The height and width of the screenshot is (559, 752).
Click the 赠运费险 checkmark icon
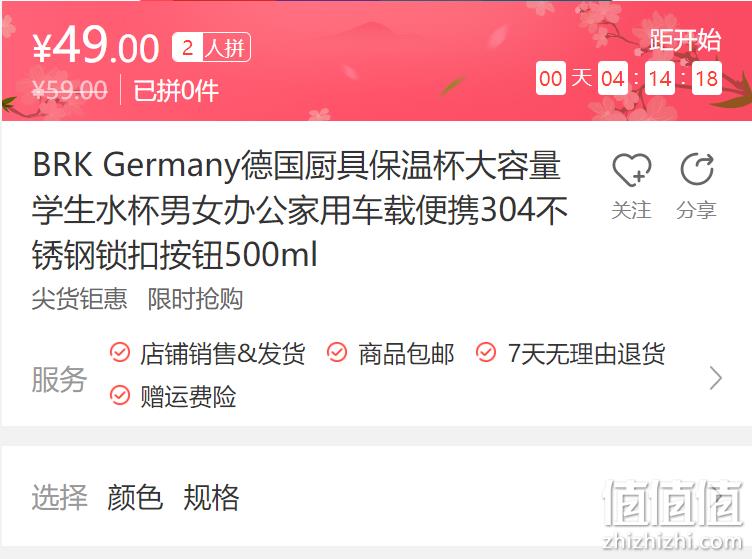[x=120, y=396]
